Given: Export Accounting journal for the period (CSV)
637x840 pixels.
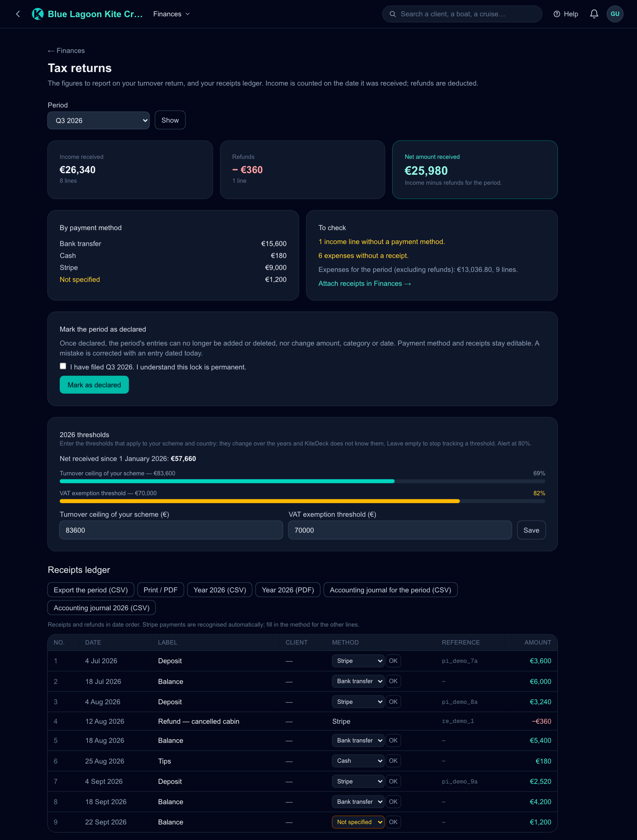Looking at the screenshot, I should 391,590.
